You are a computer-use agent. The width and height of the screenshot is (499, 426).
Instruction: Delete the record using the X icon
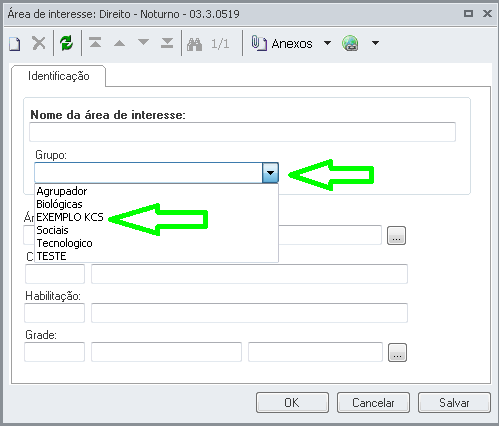(39, 43)
